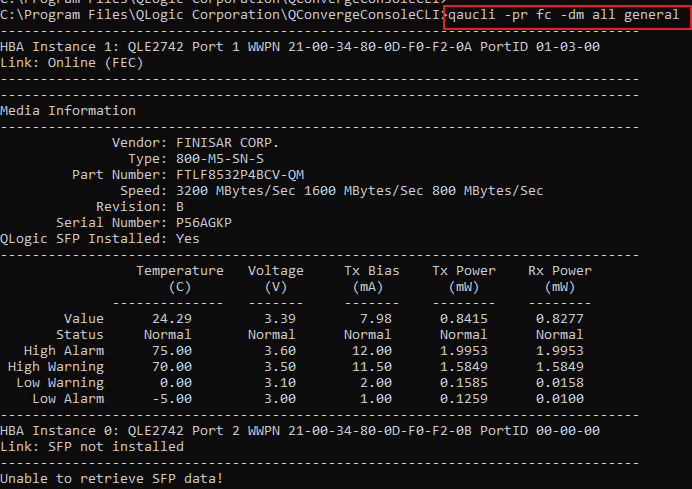This screenshot has width=692, height=489.
Task: Click Tx Power value '0.8415'
Action: (x=464, y=319)
